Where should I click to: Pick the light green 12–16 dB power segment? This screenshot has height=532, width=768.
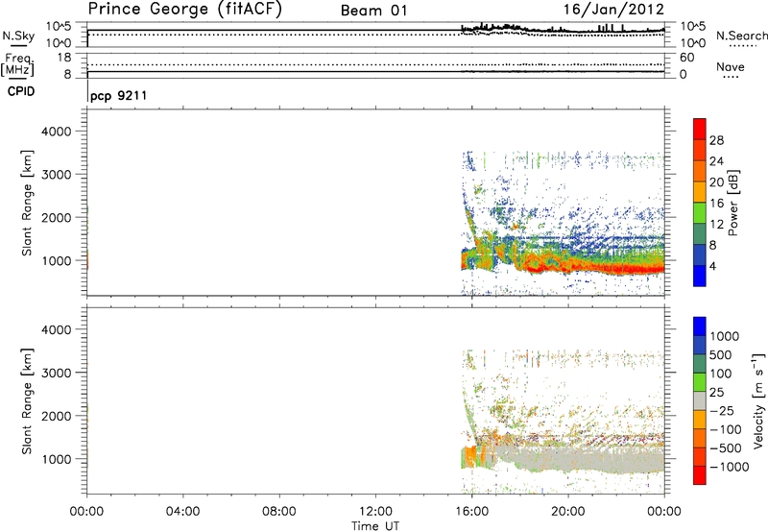click(700, 213)
